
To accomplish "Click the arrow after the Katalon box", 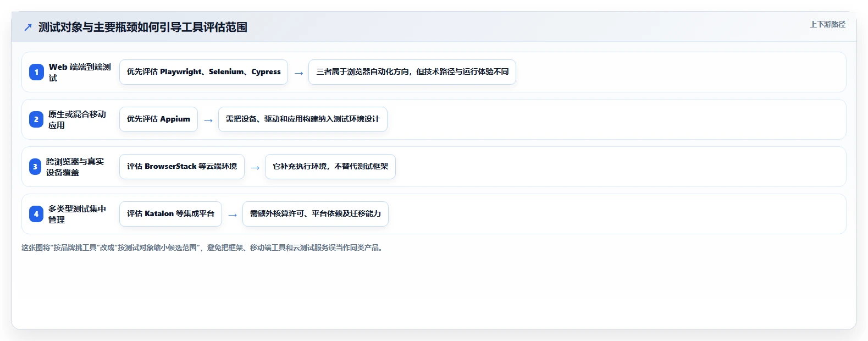I will click(233, 215).
